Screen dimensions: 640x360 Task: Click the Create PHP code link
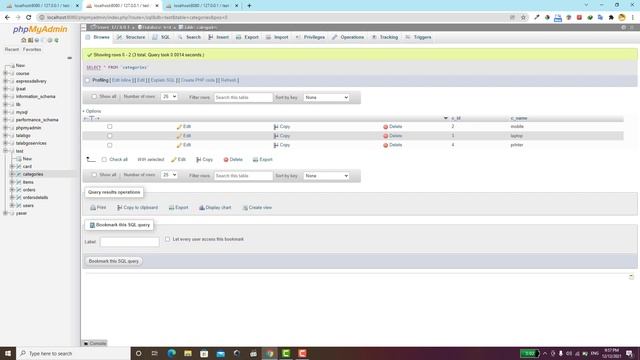198,80
